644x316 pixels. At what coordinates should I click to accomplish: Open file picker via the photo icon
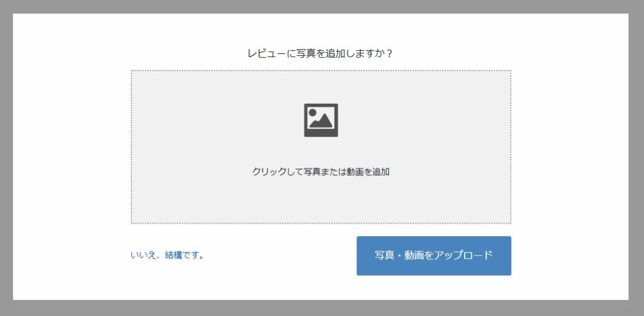(321, 120)
